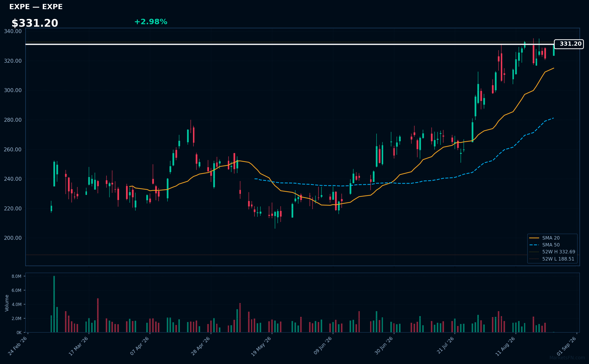Click the tallest green volume bar near 8.0M

[54, 304]
